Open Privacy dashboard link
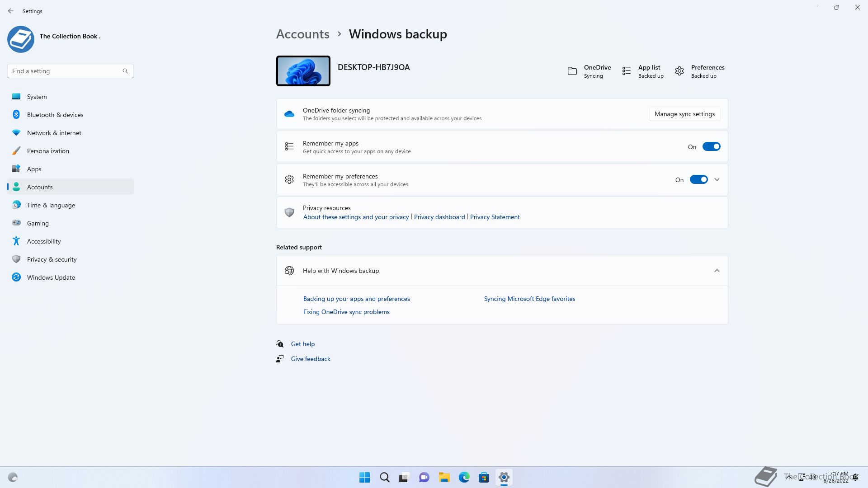 click(439, 217)
